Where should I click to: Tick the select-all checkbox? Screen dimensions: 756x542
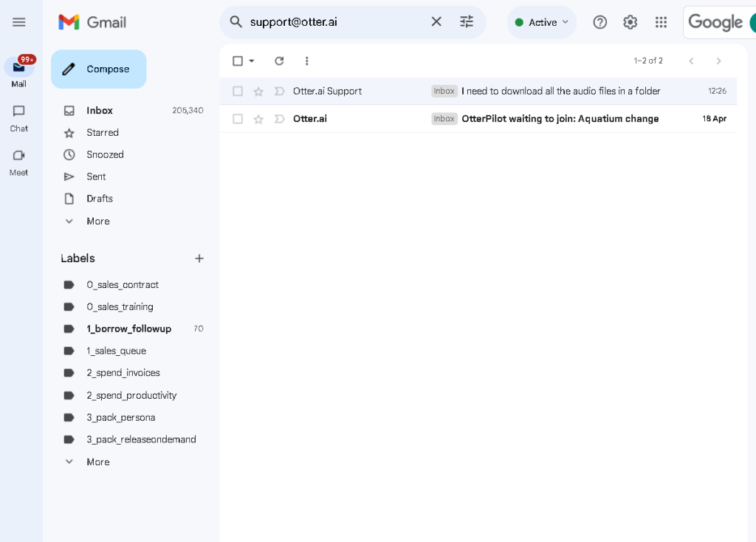(238, 61)
